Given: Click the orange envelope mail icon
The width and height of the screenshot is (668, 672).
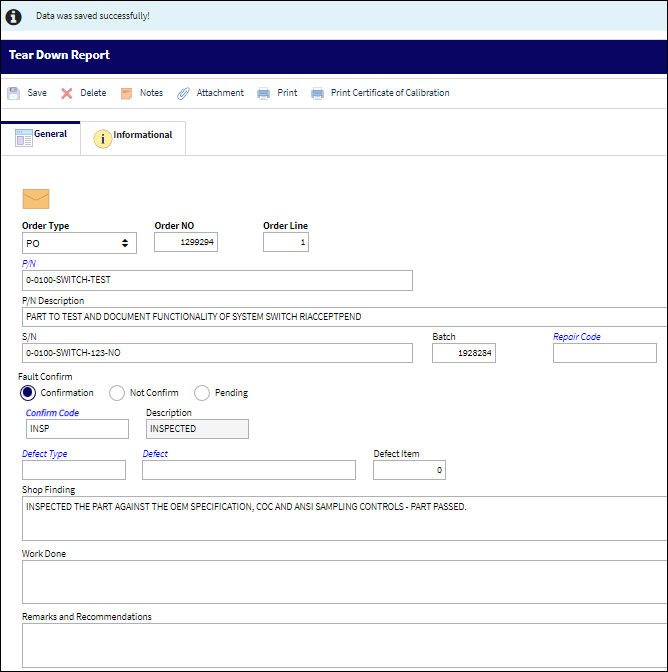Looking at the screenshot, I should 36,199.
